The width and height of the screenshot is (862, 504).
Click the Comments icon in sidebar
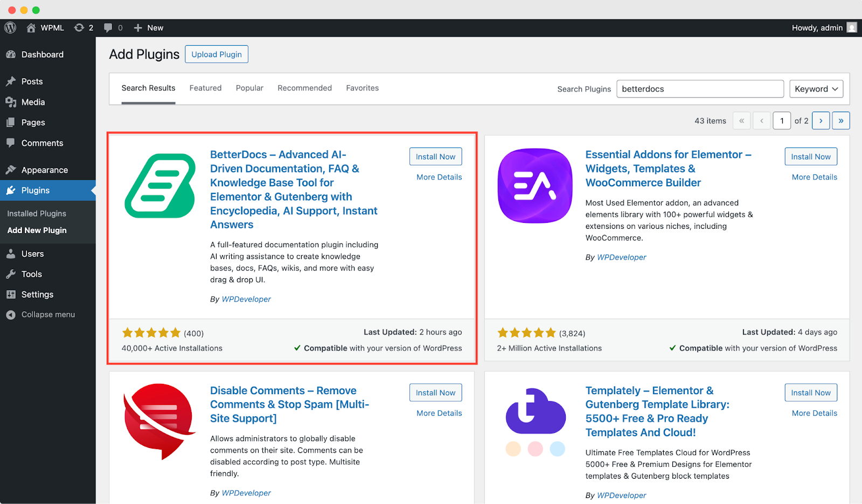[x=11, y=143]
